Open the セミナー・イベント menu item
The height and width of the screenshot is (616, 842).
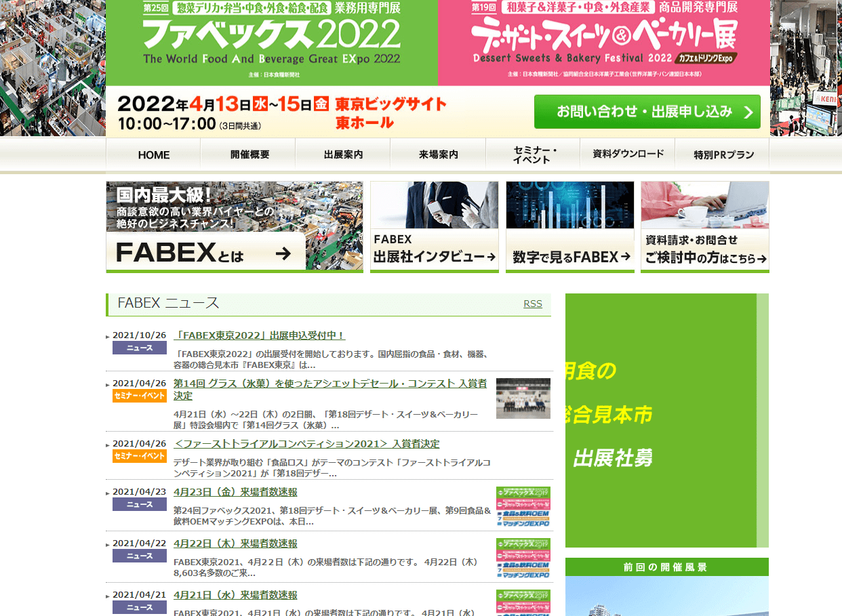[x=533, y=155]
